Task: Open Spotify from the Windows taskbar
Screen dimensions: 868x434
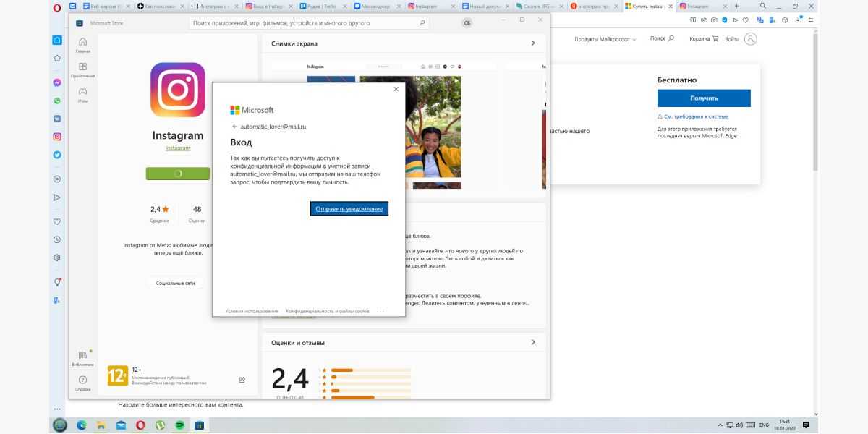Action: click(x=179, y=425)
